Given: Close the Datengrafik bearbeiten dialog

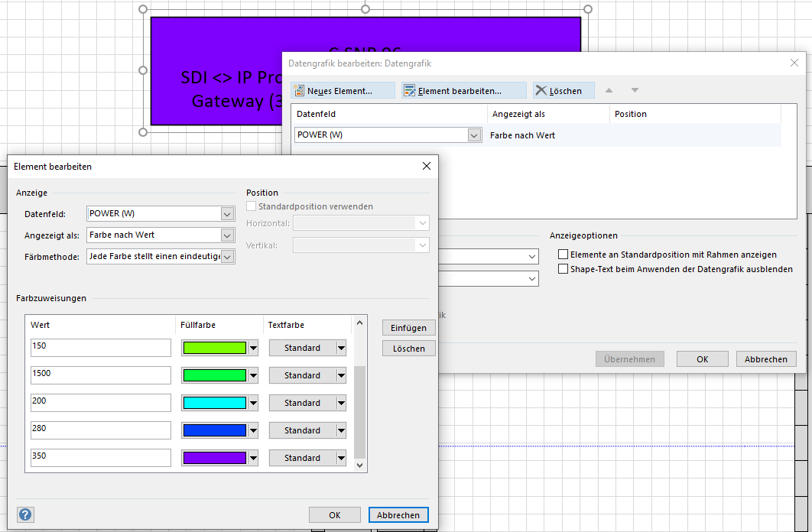Looking at the screenshot, I should pos(794,63).
